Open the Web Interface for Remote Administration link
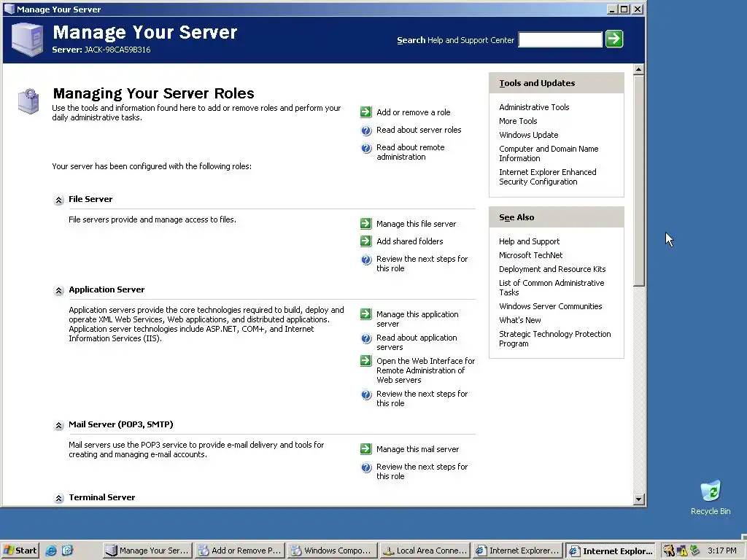The height and width of the screenshot is (560, 747). pyautogui.click(x=425, y=370)
